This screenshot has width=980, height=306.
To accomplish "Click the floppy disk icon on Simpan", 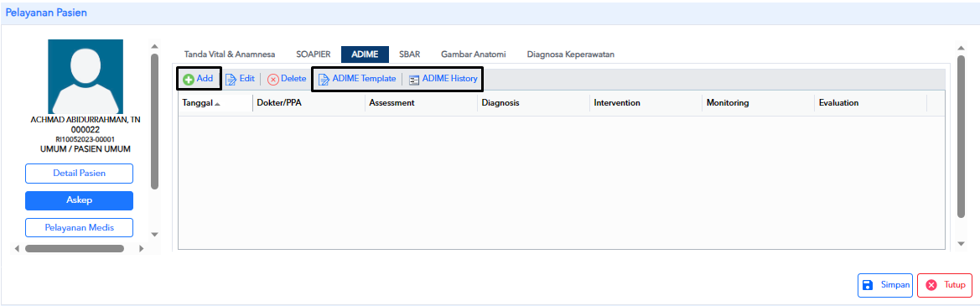I will tap(868, 285).
